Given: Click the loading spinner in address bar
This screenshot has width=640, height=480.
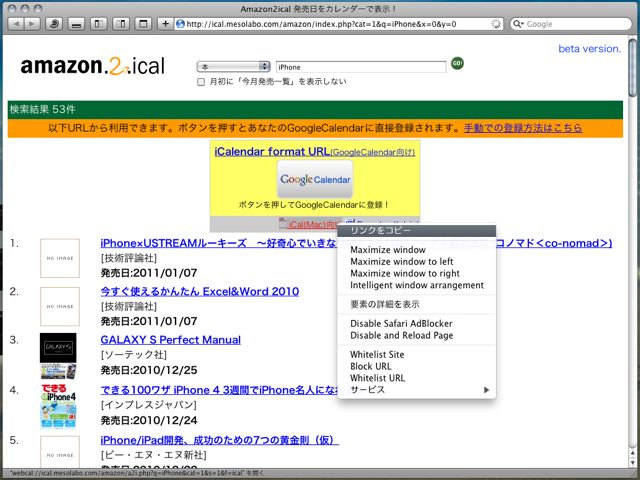Looking at the screenshot, I should (496, 24).
